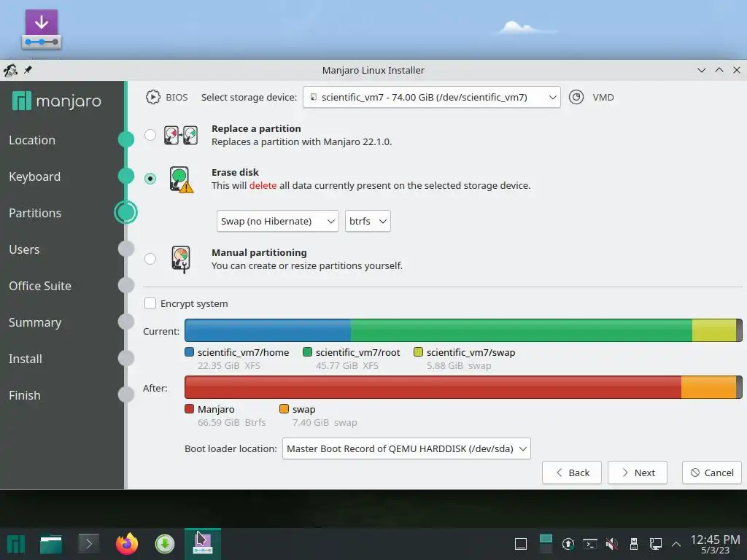
Task: Open the green download taskbar app
Action: [x=165, y=544]
